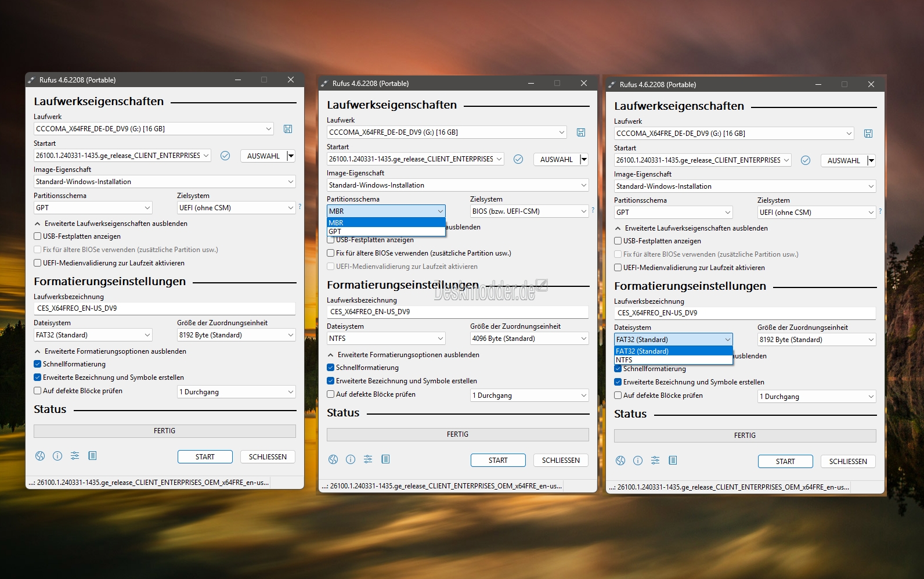Open the Dateisystem dropdown in left window
This screenshot has width=924, height=579.
coord(93,335)
